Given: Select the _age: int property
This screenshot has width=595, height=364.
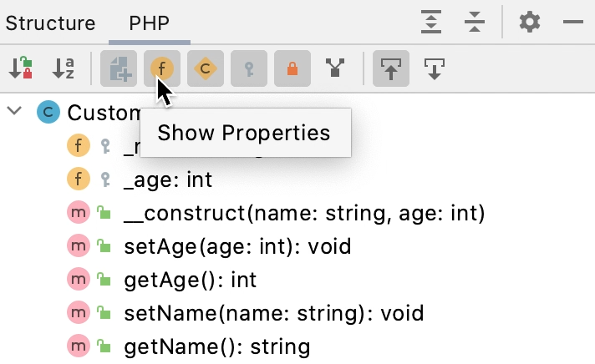Looking at the screenshot, I should pyautogui.click(x=167, y=179).
